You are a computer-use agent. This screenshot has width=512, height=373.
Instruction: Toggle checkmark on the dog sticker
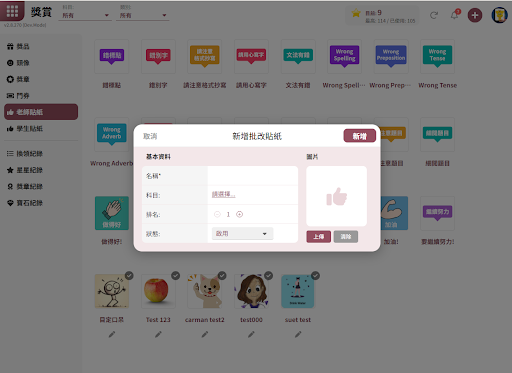222,276
